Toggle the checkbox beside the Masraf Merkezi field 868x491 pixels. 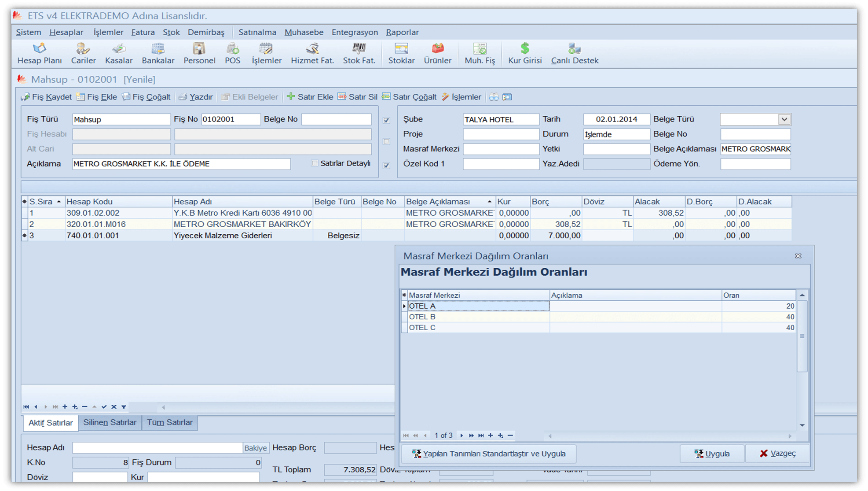coord(386,142)
